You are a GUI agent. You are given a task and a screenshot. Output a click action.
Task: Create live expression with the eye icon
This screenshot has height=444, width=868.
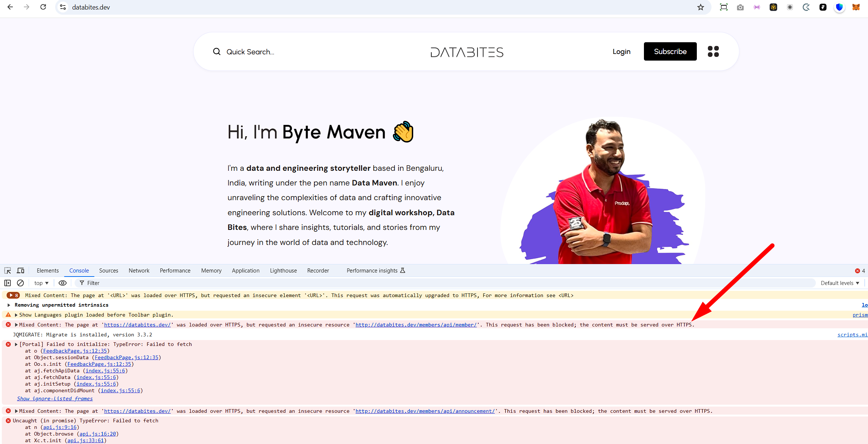[63, 283]
